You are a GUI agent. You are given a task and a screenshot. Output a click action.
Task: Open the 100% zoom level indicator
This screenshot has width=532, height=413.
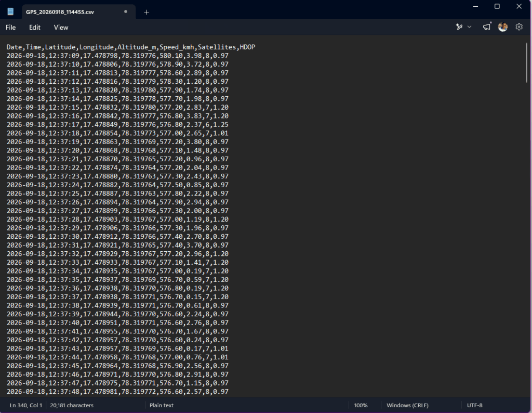coord(361,405)
